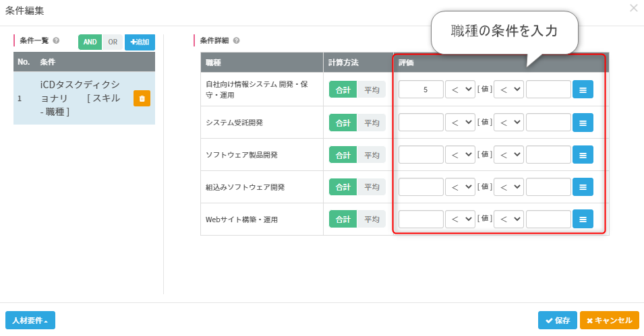The width and height of the screenshot is (644, 336).
Task: Open first comparison dropdown in 自社向け情報システム row
Action: [460, 90]
